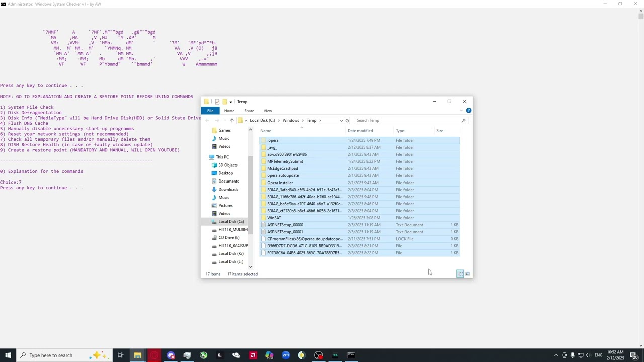Open the Recent locations dropdown arrow

point(224,120)
